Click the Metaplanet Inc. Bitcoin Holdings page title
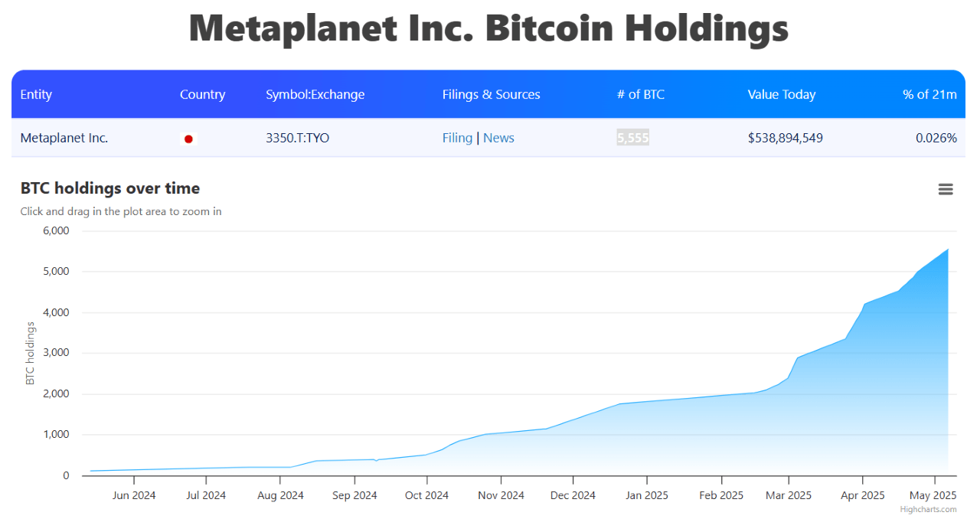 point(488,29)
